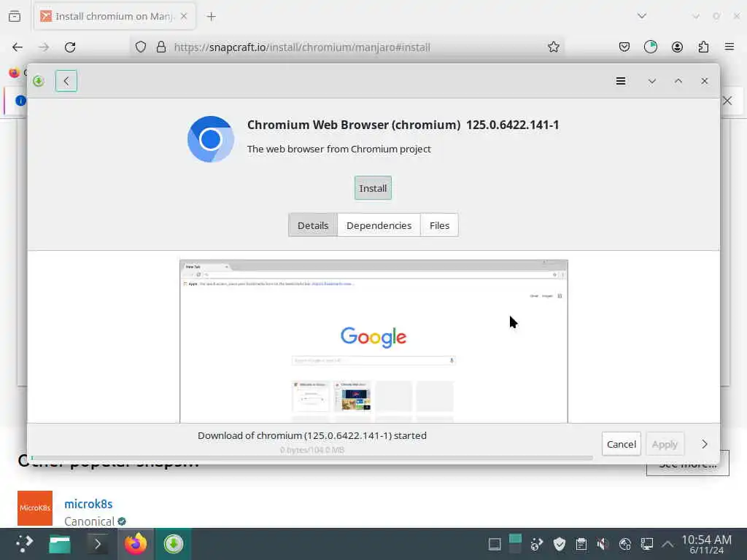Image resolution: width=747 pixels, height=560 pixels.
Task: Launch the terminal from the taskbar
Action: tap(97, 544)
